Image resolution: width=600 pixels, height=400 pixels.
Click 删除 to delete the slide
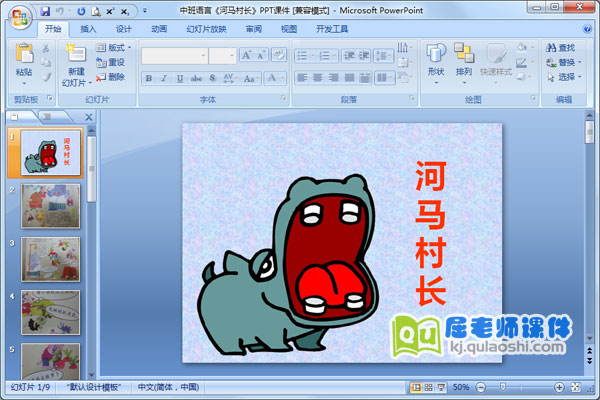click(x=111, y=77)
